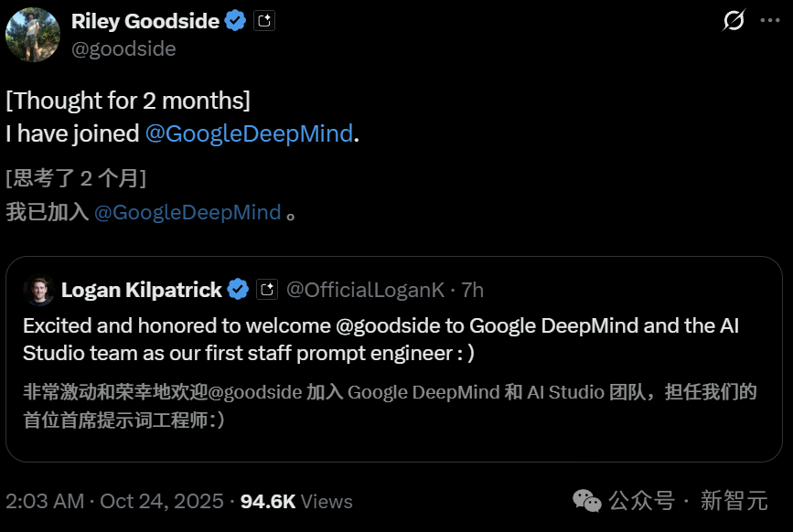The width and height of the screenshot is (793, 532).
Task: Click the 新智元 watermark text
Action: 734,500
